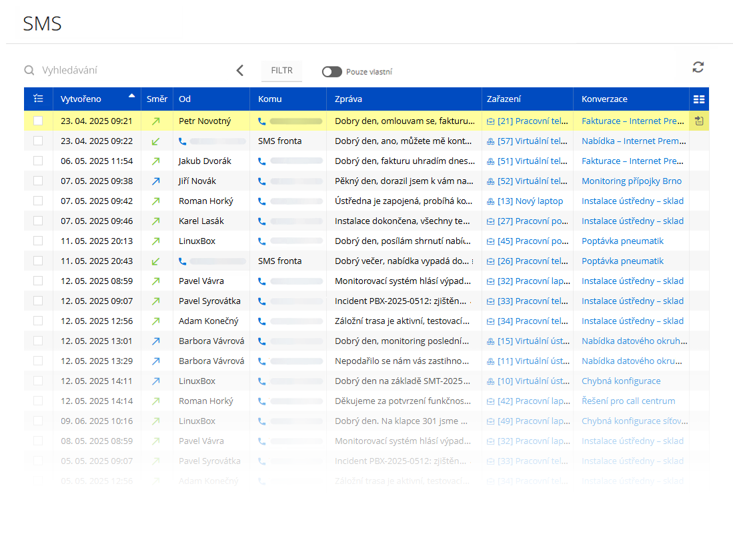The width and height of the screenshot is (733, 560).
Task: Open Nabídka – Internet Prem... conversation link
Action: pos(634,141)
